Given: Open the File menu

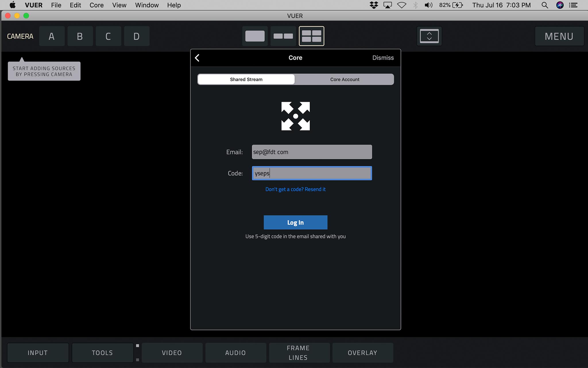Looking at the screenshot, I should point(56,5).
